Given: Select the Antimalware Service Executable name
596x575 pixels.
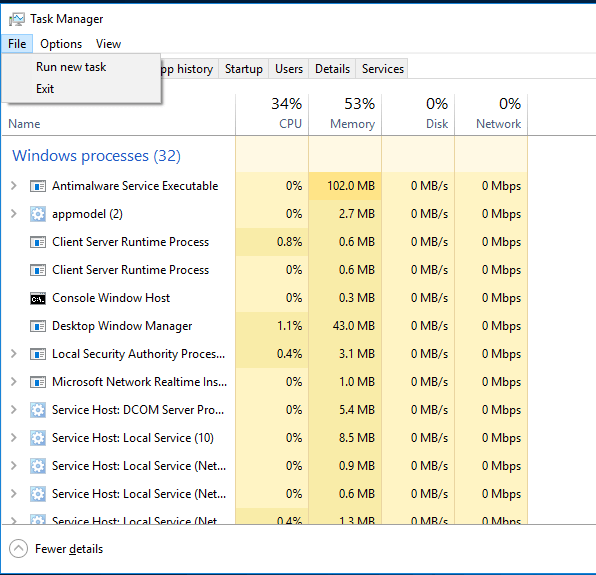Looking at the screenshot, I should [x=135, y=186].
